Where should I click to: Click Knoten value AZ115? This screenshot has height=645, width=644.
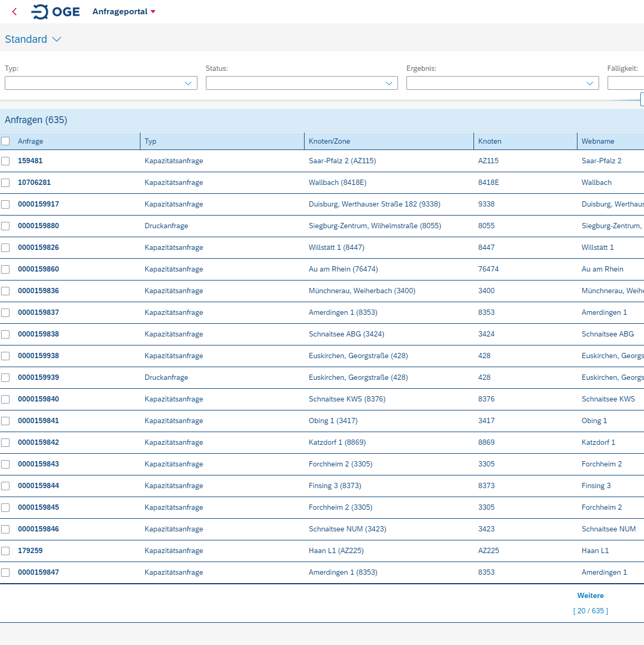click(488, 161)
